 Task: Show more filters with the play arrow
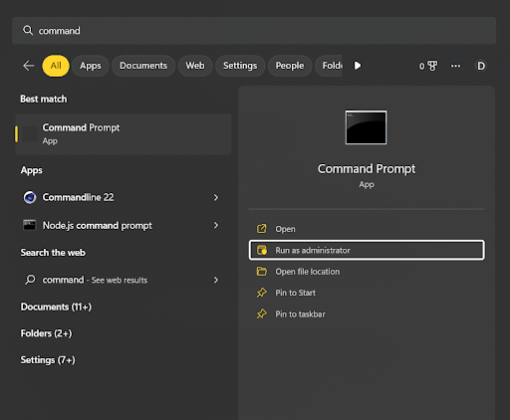tap(358, 66)
